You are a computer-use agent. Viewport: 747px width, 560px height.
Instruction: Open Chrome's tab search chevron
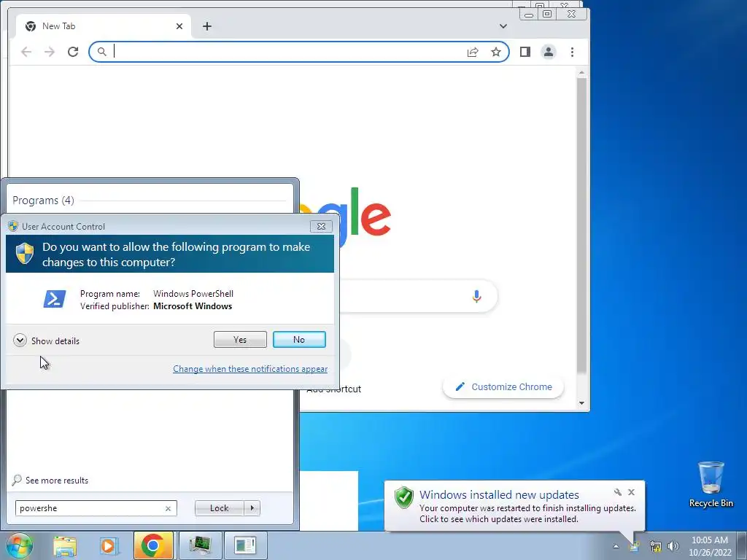503,26
